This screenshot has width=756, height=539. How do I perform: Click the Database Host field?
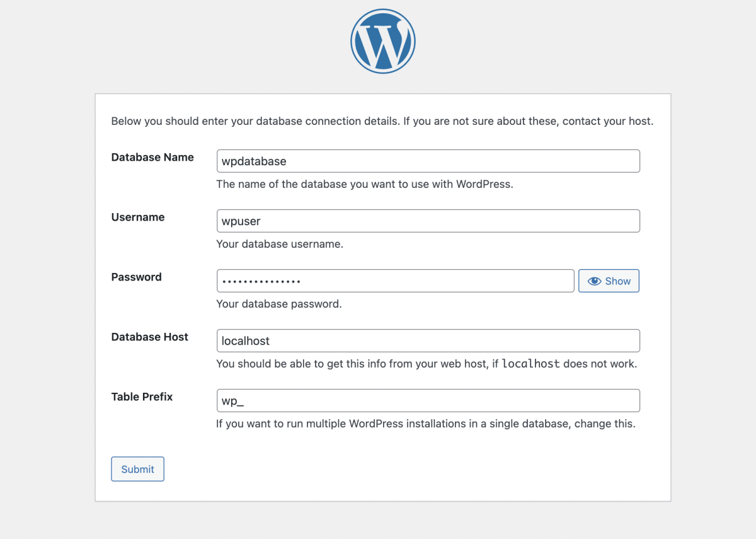[428, 341]
